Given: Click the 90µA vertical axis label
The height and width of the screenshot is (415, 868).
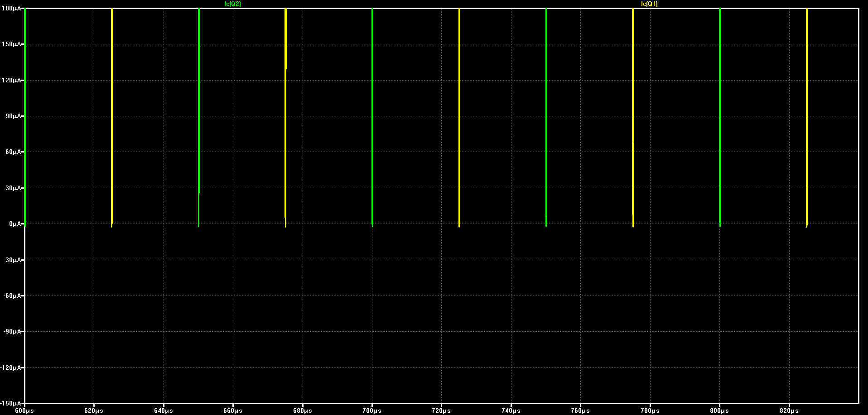Looking at the screenshot, I should 13,116.
